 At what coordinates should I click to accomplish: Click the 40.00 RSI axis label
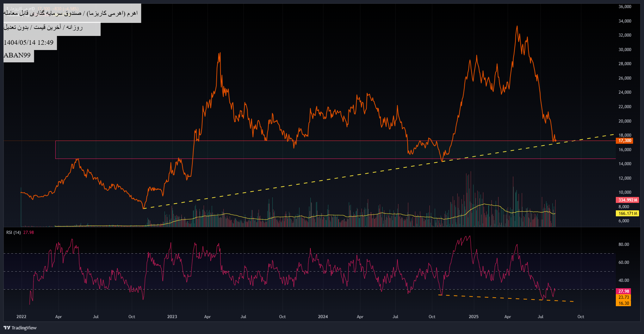(x=624, y=280)
